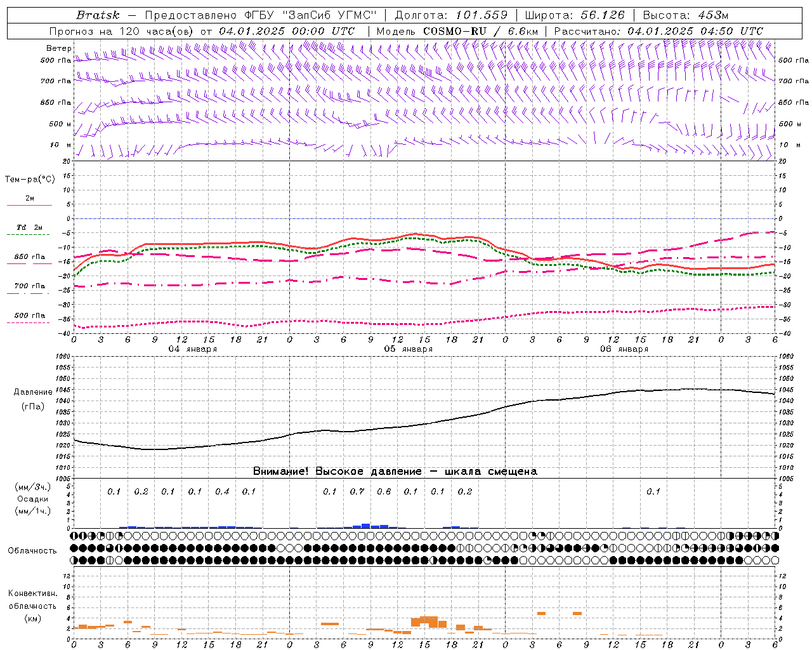The image size is (812, 650).
Task: Click the 1060 value on left pressure axis
Action: pos(62,357)
